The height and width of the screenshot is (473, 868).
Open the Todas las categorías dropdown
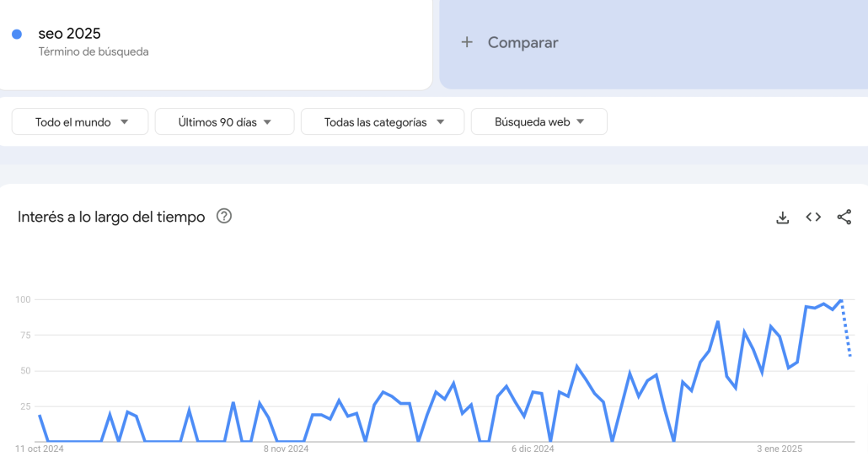(x=382, y=122)
